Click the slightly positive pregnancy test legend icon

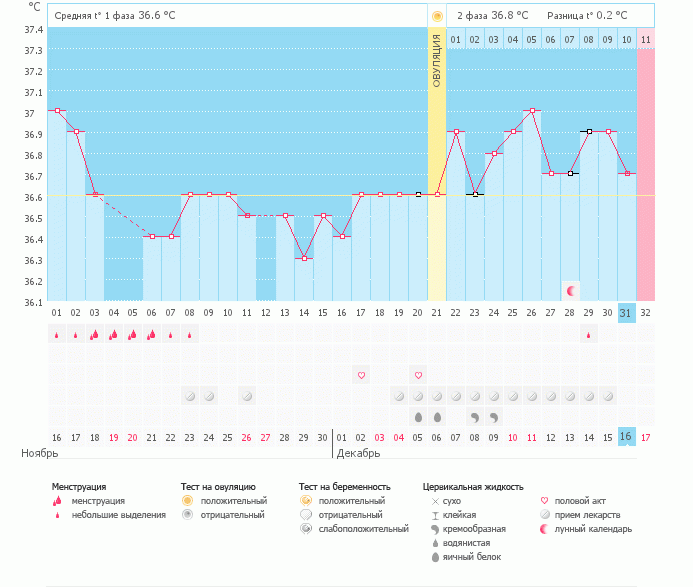tap(306, 529)
